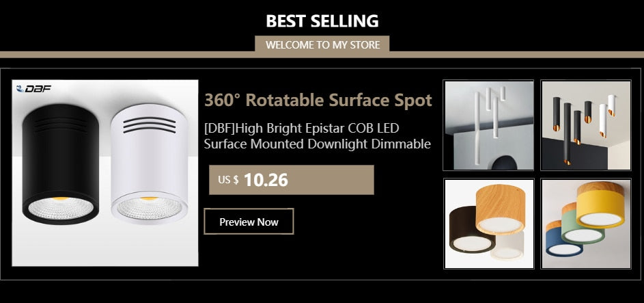Click the DBF brand logo
The image size is (644, 303).
[x=34, y=89]
